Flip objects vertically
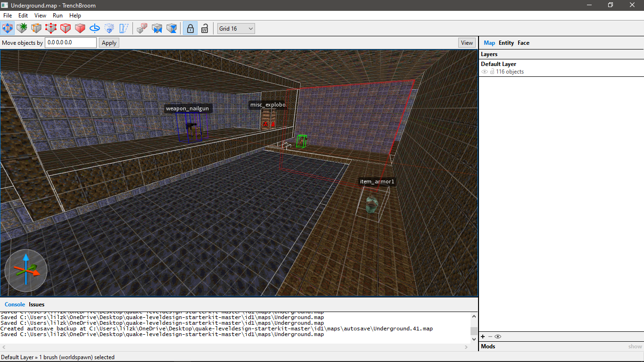644x362 pixels. 172,28
